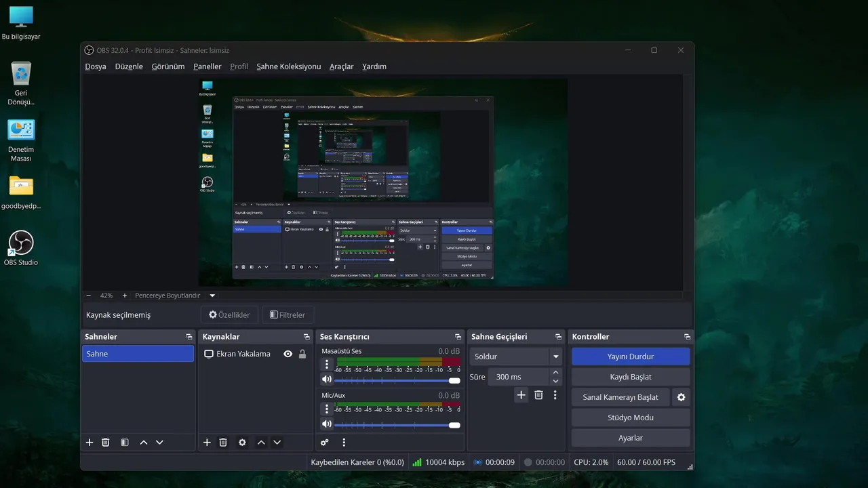Click the Özellikler button
This screenshot has width=868, height=488.
pyautogui.click(x=230, y=314)
